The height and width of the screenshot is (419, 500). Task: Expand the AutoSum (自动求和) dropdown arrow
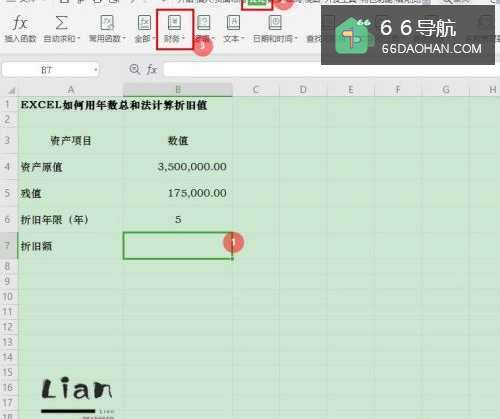[x=79, y=39]
